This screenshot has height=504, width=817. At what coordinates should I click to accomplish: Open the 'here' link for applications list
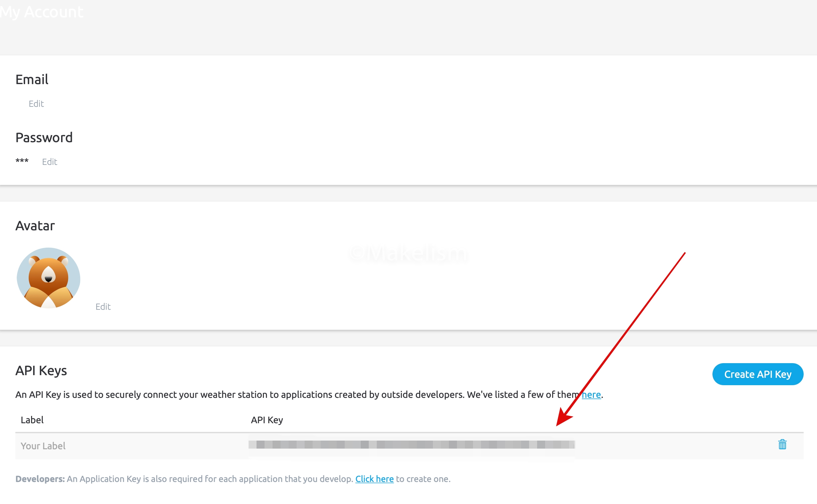(x=591, y=395)
